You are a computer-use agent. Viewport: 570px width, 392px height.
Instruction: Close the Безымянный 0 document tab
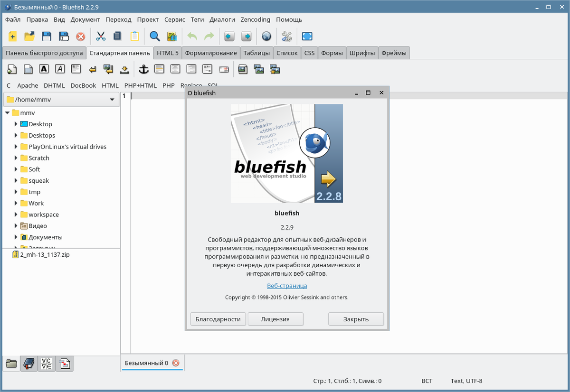pyautogui.click(x=176, y=363)
